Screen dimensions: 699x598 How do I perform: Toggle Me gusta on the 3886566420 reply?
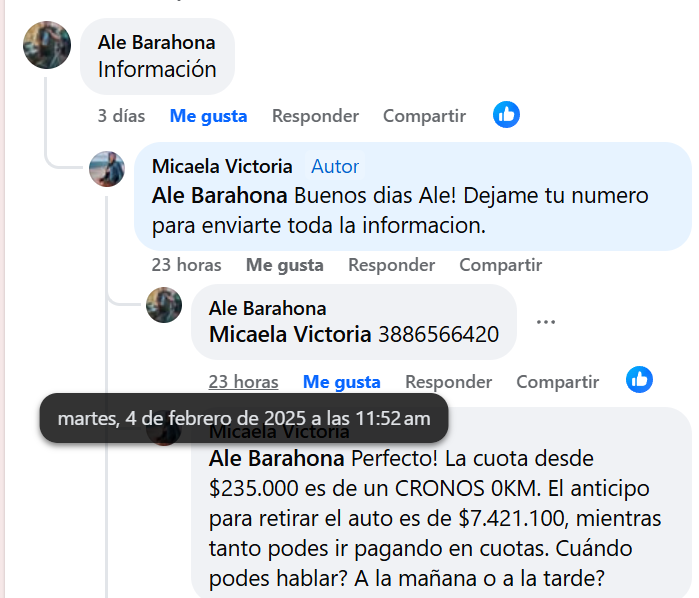341,382
